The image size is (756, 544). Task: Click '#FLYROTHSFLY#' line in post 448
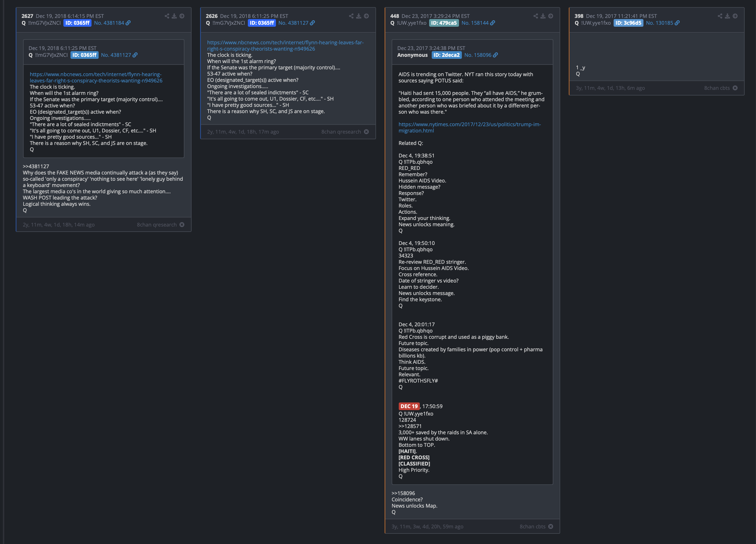pos(418,381)
